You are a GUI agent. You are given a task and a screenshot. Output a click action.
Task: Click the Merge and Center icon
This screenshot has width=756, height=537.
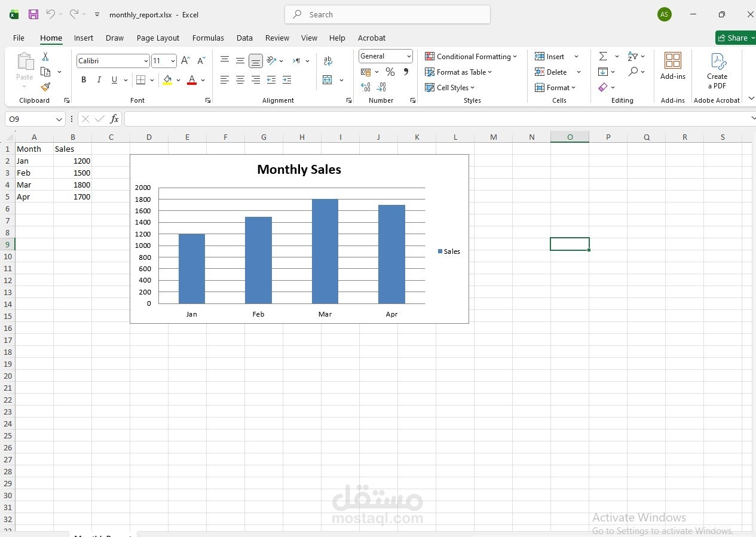(x=328, y=80)
